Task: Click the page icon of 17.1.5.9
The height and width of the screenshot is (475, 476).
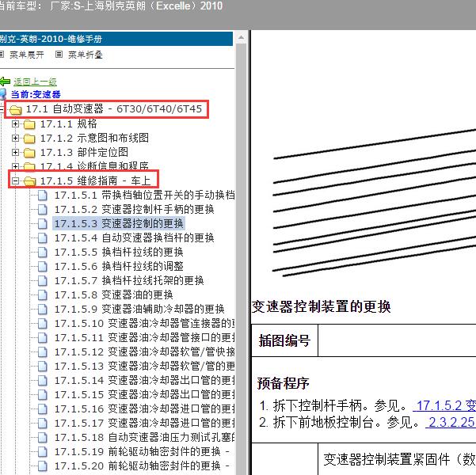Action: [43, 310]
